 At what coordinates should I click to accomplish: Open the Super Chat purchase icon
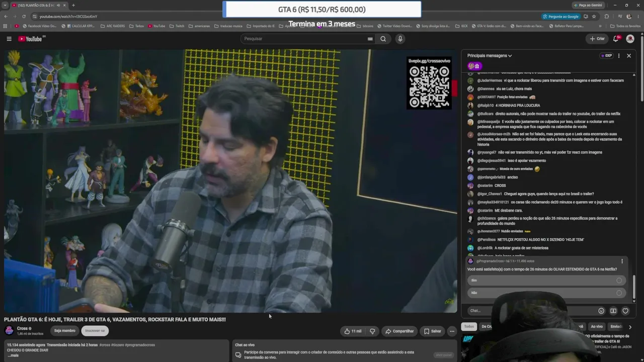click(x=613, y=311)
